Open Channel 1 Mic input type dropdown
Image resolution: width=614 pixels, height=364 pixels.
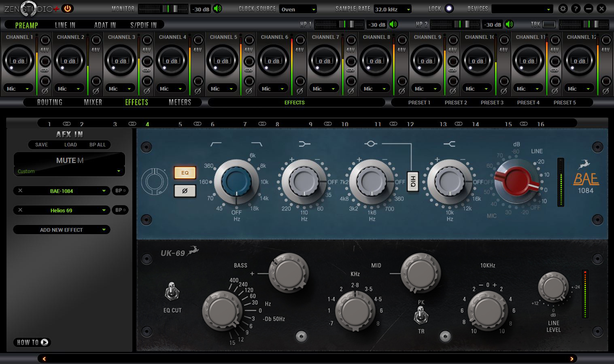pos(18,89)
